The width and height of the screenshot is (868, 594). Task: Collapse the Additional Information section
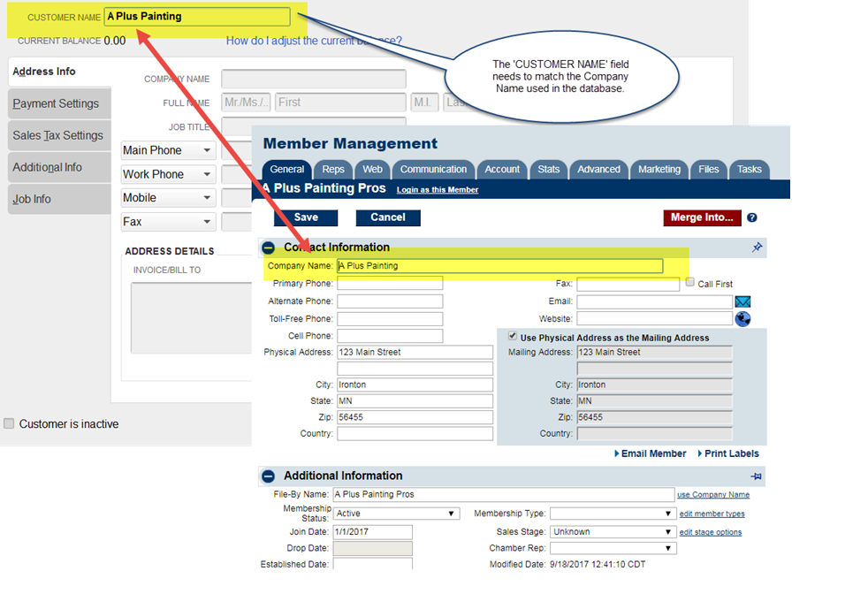point(268,476)
